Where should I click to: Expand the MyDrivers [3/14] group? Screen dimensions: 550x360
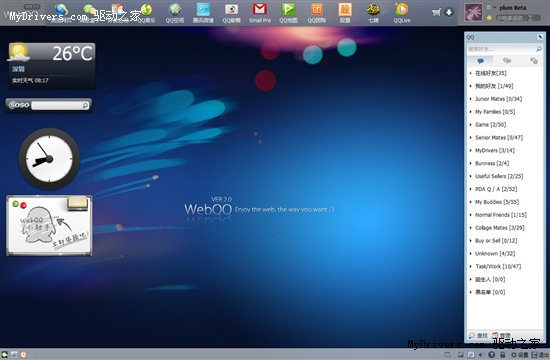tap(504, 151)
